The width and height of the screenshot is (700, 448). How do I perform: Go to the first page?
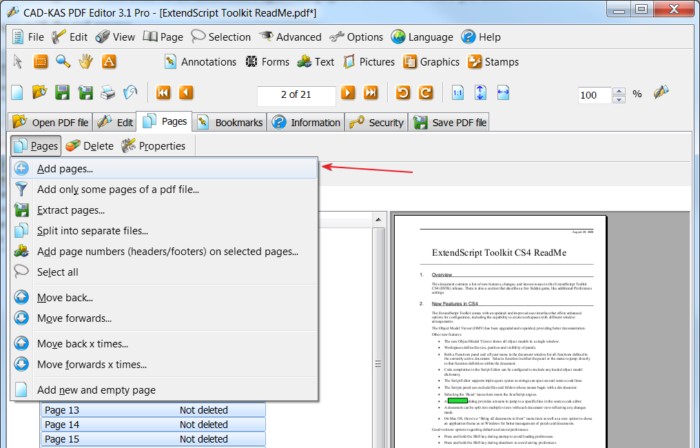point(163,93)
